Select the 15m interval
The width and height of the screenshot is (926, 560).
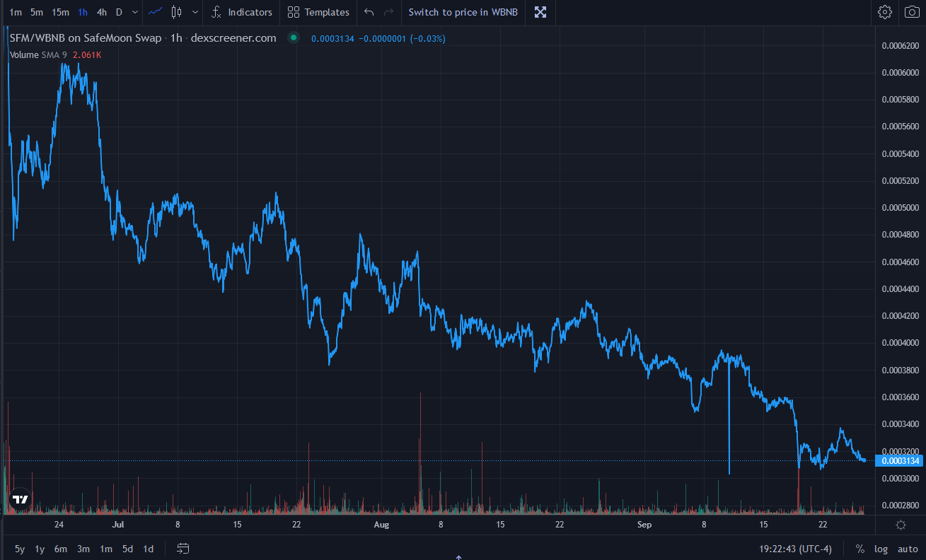pyautogui.click(x=60, y=12)
